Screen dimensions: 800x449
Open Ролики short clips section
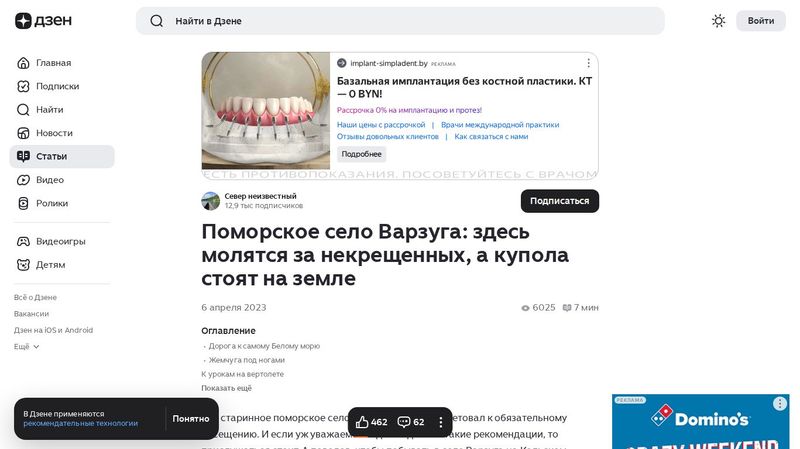(x=52, y=203)
